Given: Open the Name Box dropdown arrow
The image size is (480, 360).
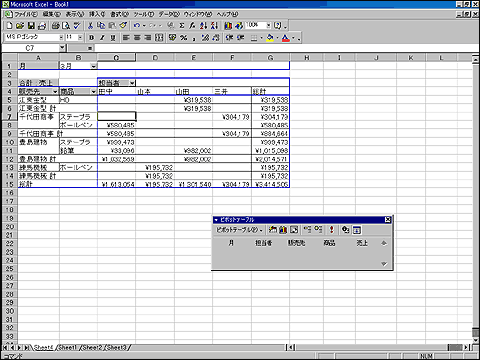Looking at the screenshot, I should (x=62, y=48).
